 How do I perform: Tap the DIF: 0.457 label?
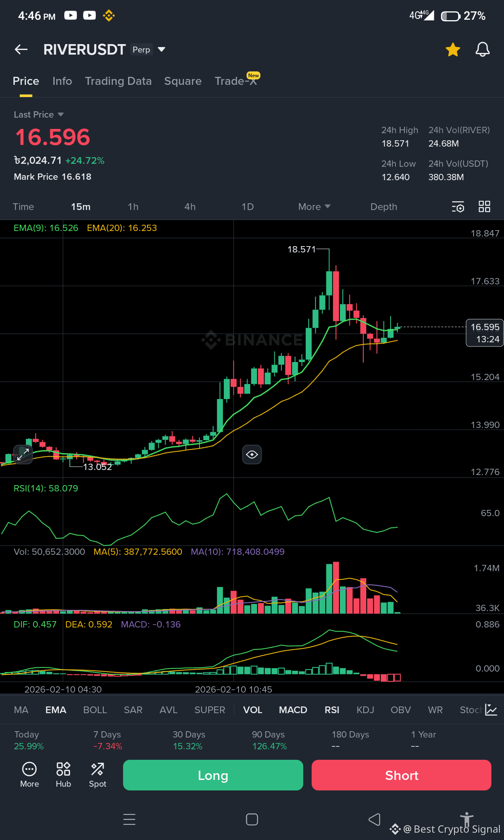(35, 625)
